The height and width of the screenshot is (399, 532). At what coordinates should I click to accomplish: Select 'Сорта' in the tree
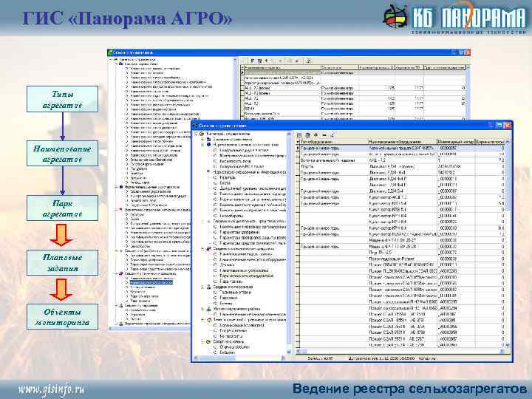pyautogui.click(x=225, y=183)
